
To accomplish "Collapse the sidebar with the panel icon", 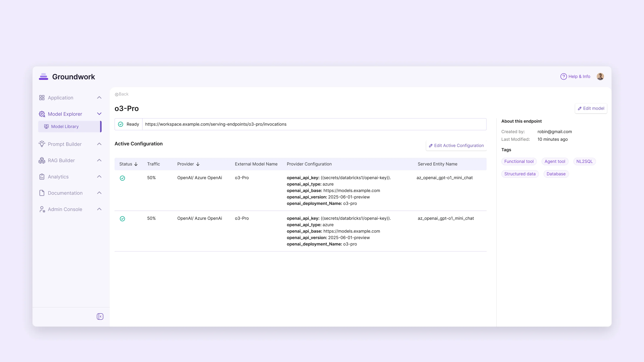I will point(100,317).
